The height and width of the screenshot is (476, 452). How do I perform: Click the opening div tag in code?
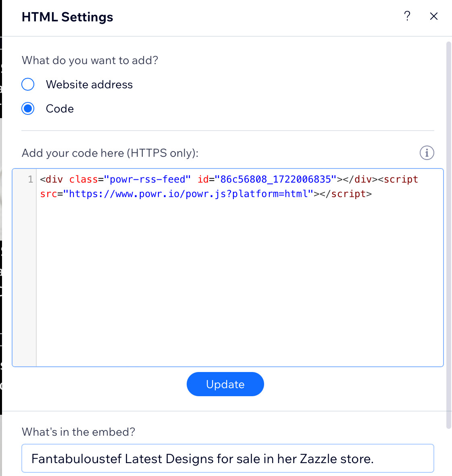click(52, 179)
